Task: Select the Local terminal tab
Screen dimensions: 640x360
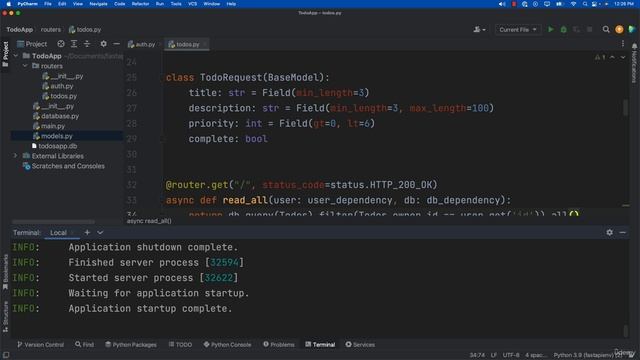Action: click(58, 233)
